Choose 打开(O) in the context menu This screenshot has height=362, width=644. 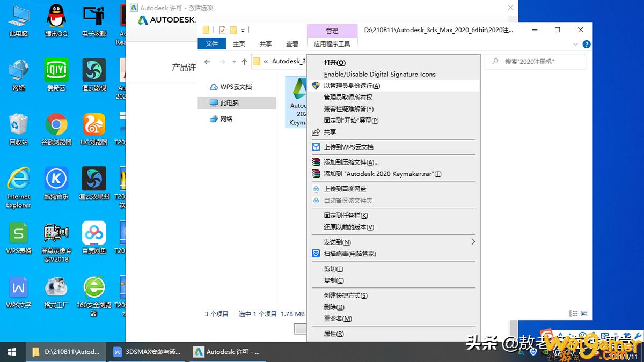[393, 63]
